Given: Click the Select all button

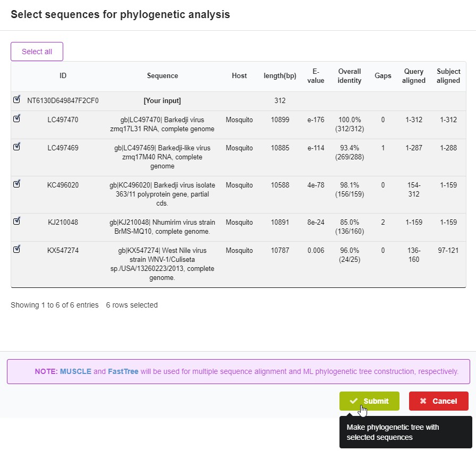Looking at the screenshot, I should tap(37, 52).
